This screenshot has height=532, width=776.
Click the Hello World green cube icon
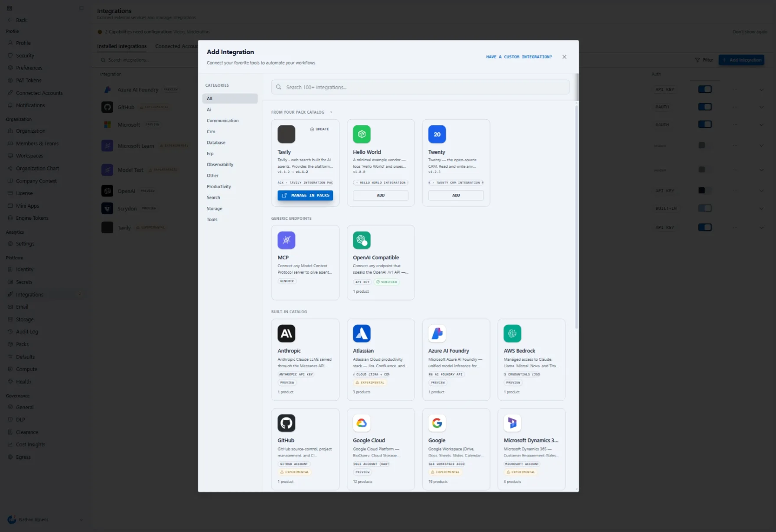pos(362,134)
